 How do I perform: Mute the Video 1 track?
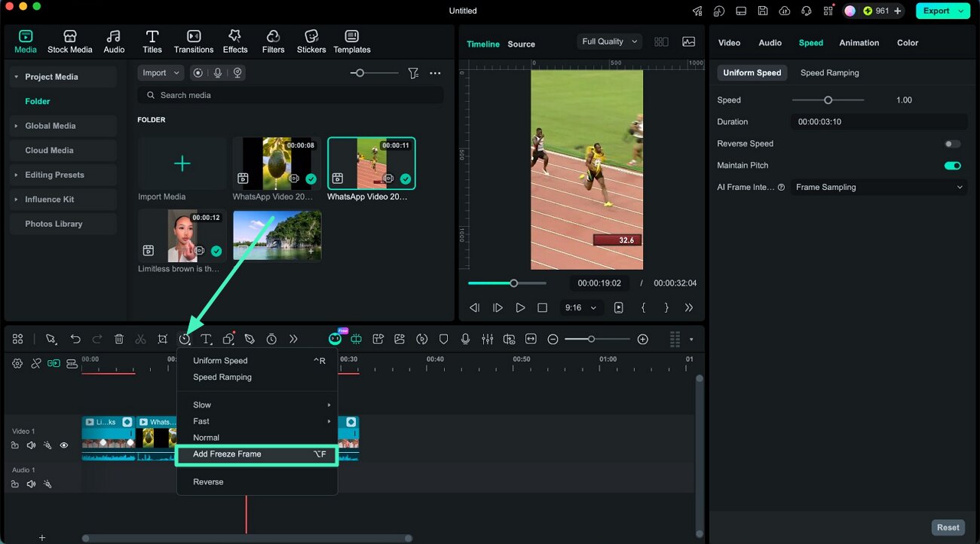(x=31, y=445)
